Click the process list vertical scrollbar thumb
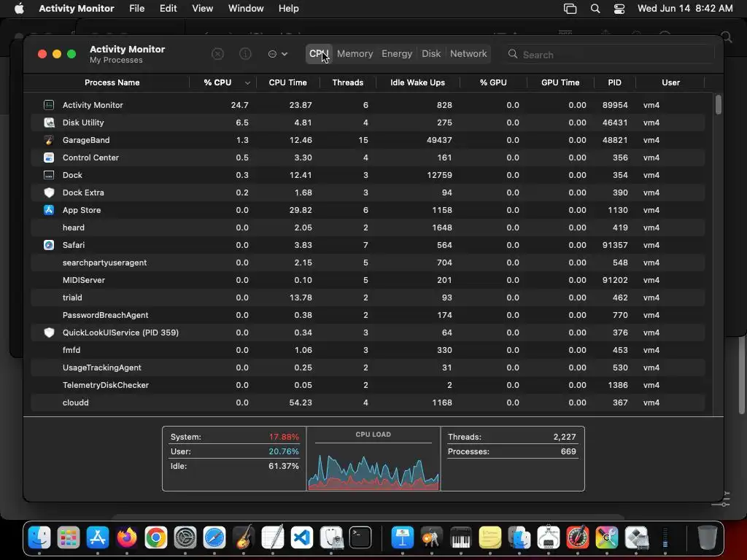This screenshot has width=747, height=560. (x=718, y=105)
